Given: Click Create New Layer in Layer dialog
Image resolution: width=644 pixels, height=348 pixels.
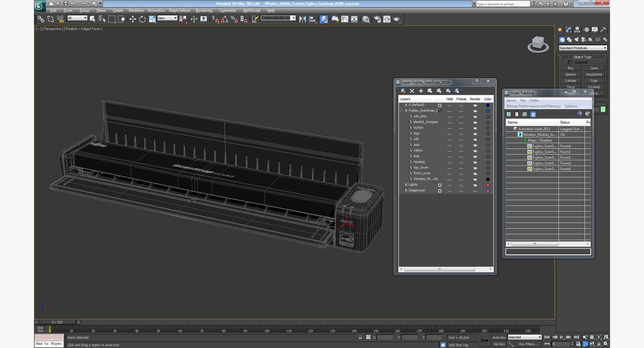Looking at the screenshot, I should [403, 91].
